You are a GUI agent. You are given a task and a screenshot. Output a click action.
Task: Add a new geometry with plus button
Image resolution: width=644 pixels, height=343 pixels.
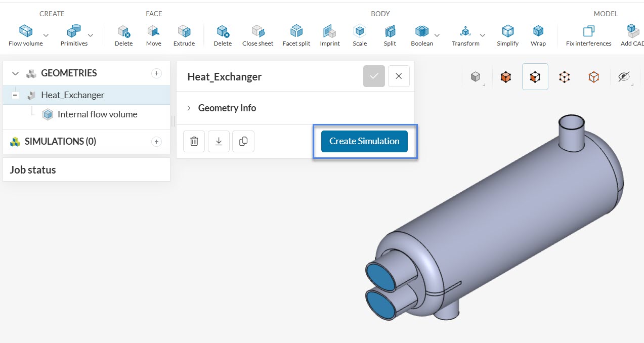point(157,73)
